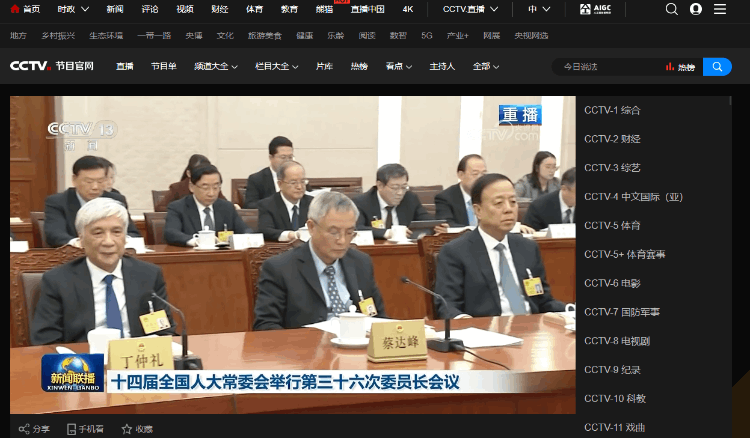Follow the 健康 link
The height and width of the screenshot is (438, 750).
pyautogui.click(x=304, y=35)
